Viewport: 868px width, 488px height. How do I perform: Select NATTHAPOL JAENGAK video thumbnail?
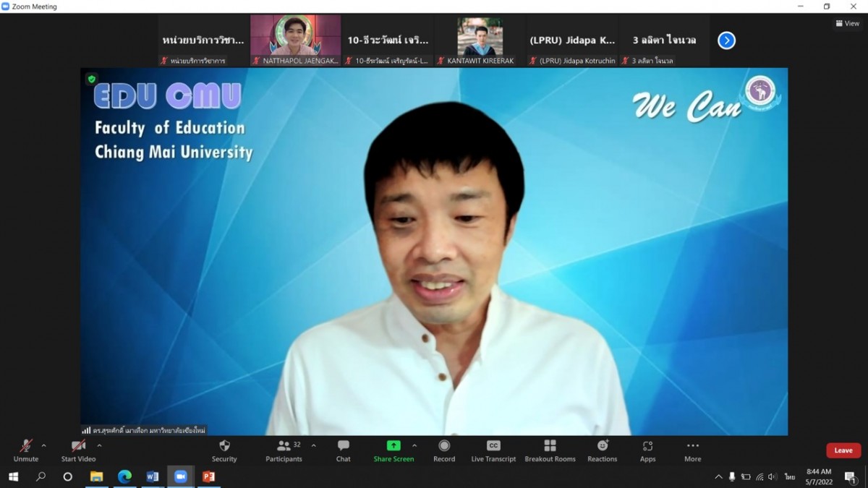(x=295, y=36)
